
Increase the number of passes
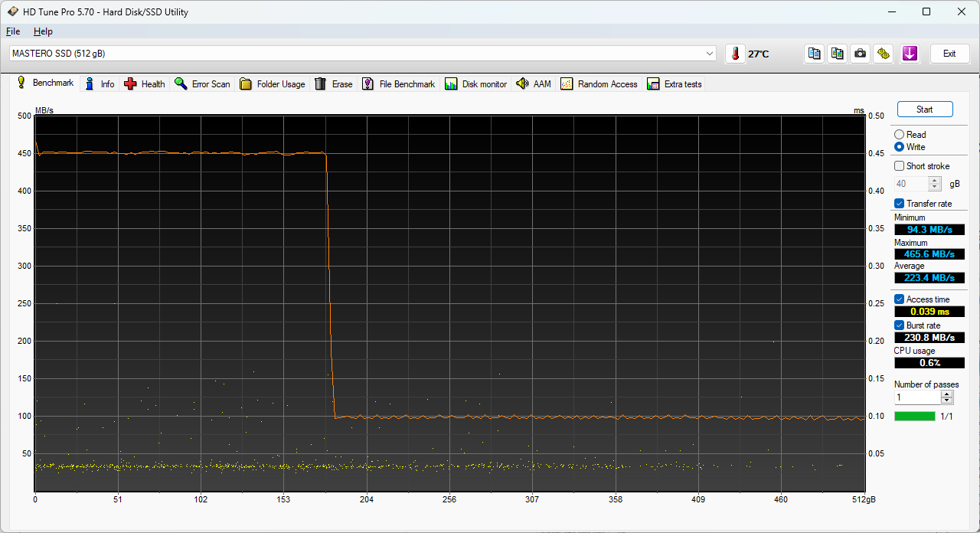point(947,394)
